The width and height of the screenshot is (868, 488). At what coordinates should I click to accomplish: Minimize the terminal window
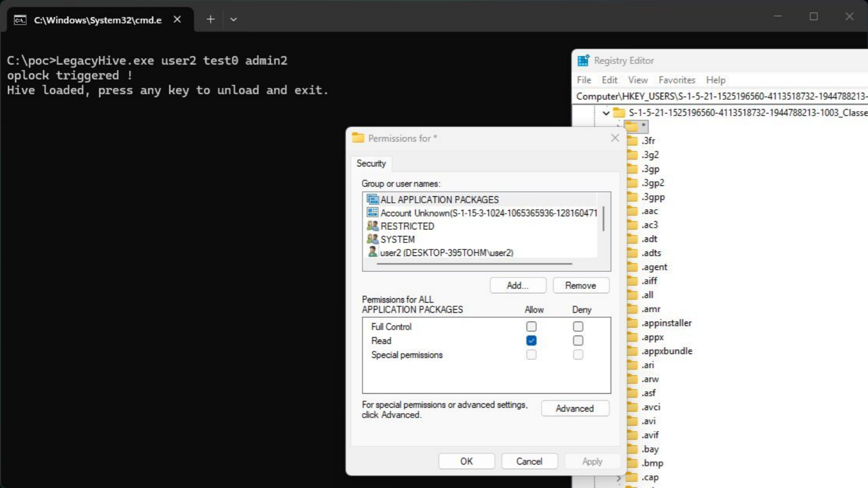click(x=778, y=16)
